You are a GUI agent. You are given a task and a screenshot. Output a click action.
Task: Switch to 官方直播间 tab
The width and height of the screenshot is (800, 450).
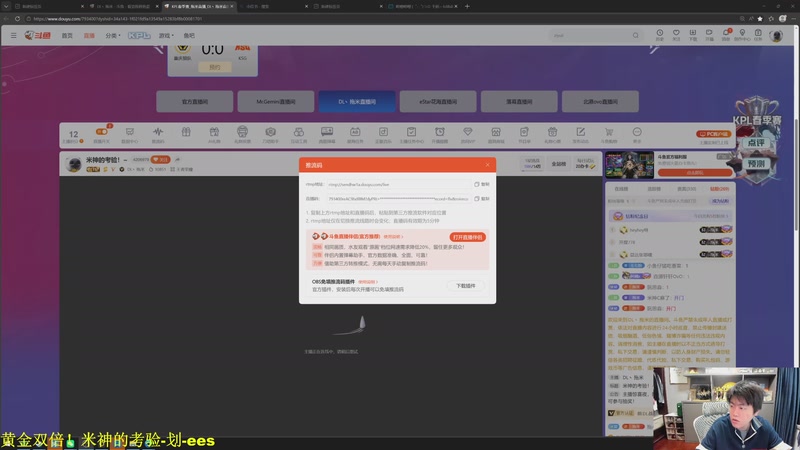pyautogui.click(x=194, y=102)
